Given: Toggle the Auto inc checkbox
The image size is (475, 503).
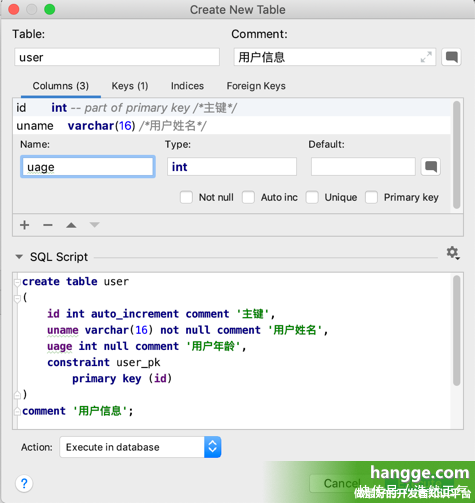Looking at the screenshot, I should (x=248, y=197).
